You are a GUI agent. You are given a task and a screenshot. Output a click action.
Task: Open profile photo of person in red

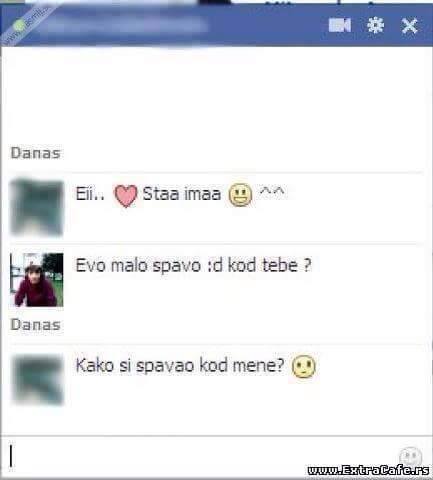click(37, 280)
